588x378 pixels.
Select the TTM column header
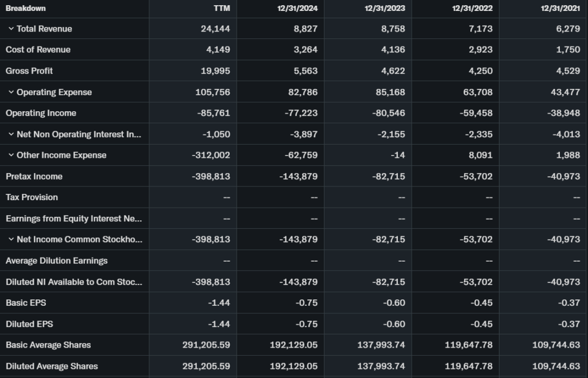pos(222,8)
